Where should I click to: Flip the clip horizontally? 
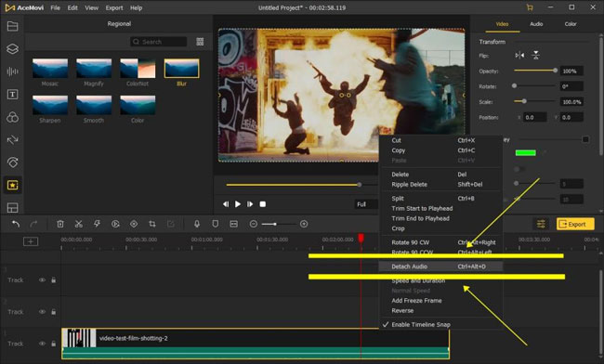(519, 56)
